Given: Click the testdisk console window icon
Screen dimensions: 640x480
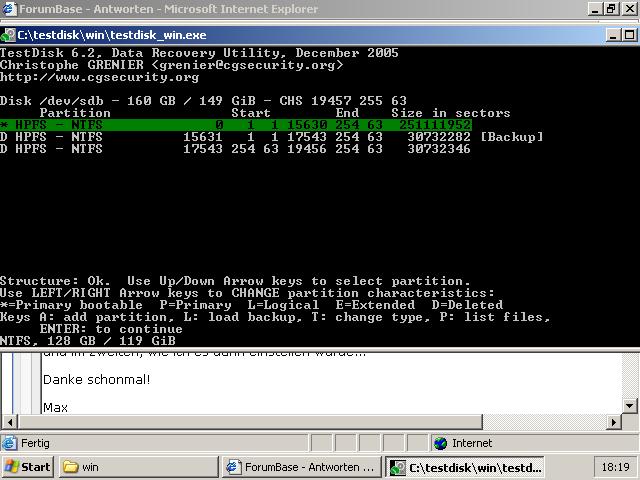Looking at the screenshot, I should pos(7,35).
